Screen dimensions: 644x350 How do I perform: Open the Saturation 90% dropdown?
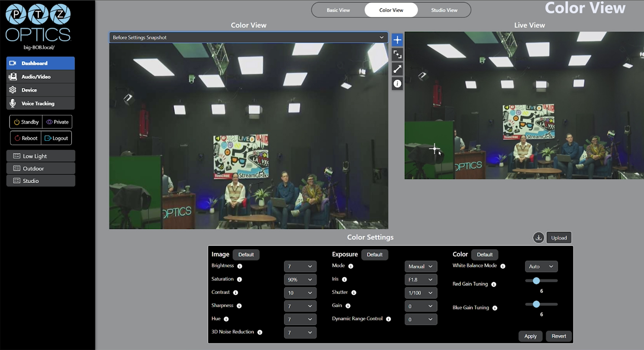300,280
